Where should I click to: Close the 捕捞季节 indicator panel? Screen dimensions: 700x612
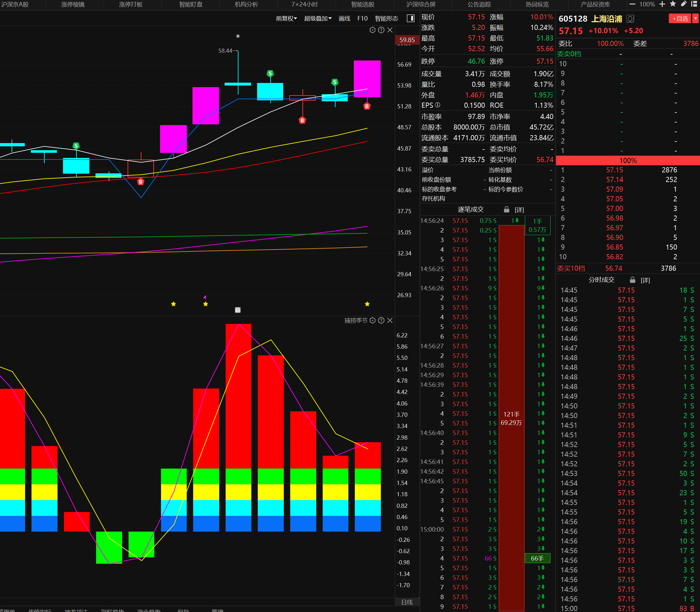click(390, 320)
